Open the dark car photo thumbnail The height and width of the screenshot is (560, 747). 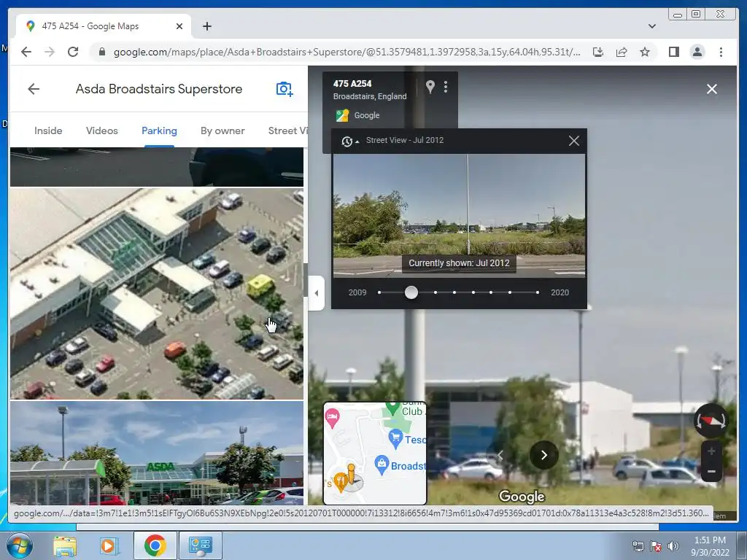coord(157,167)
